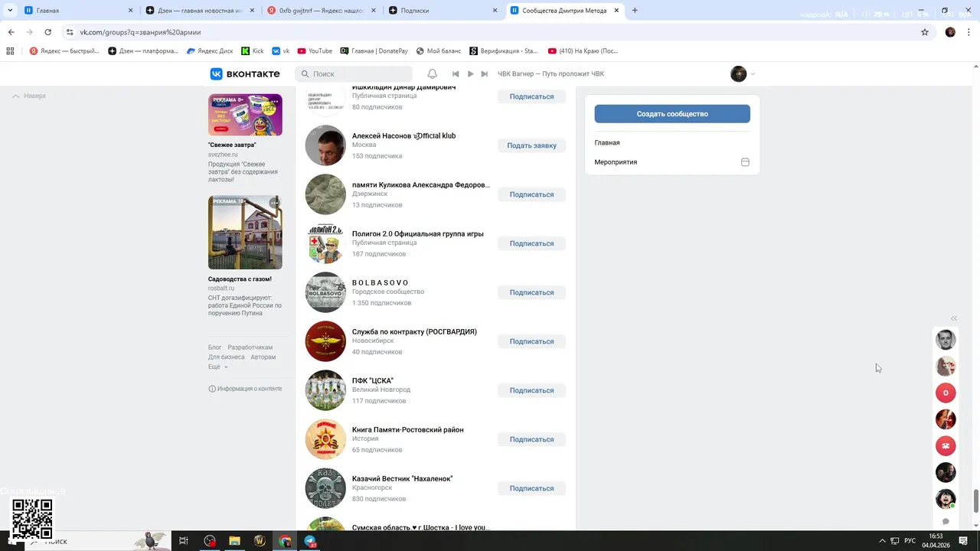This screenshot has height=551, width=980.
Task: Subscribe to Служба по контракту (РОСГВАРДИЯ)
Action: coord(531,341)
